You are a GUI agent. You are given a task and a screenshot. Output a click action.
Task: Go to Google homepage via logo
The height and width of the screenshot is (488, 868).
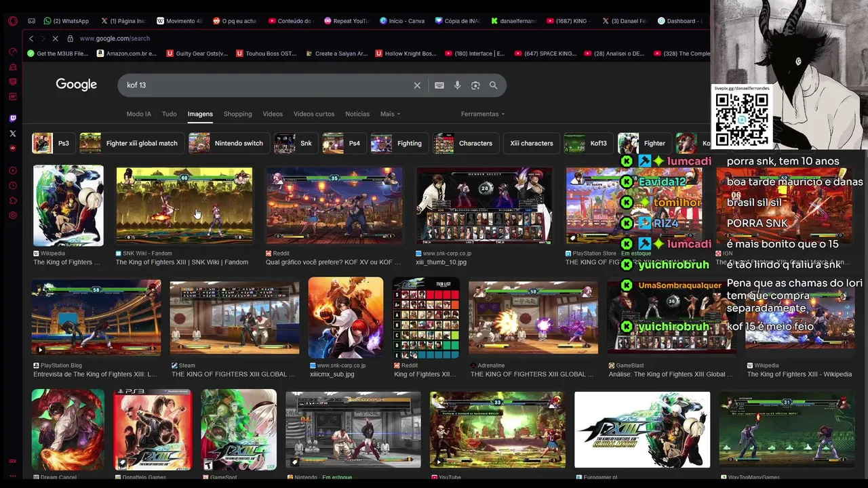(77, 85)
